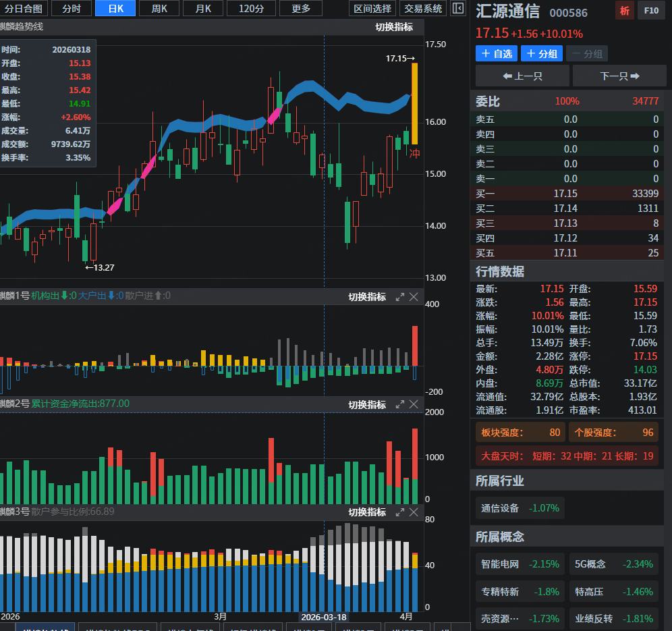The width and height of the screenshot is (672, 631).
Task: Click the 区间选择 range select button
Action: 372,8
